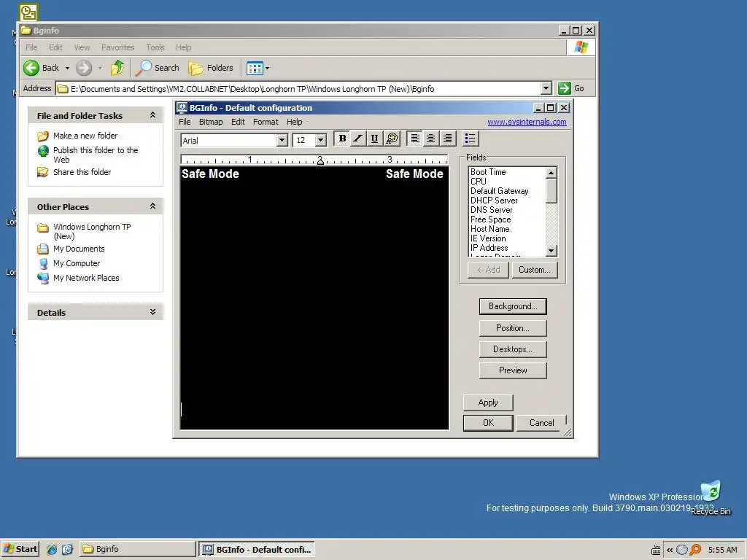
Task: Open BGInfo Edit menu
Action: [x=238, y=122]
